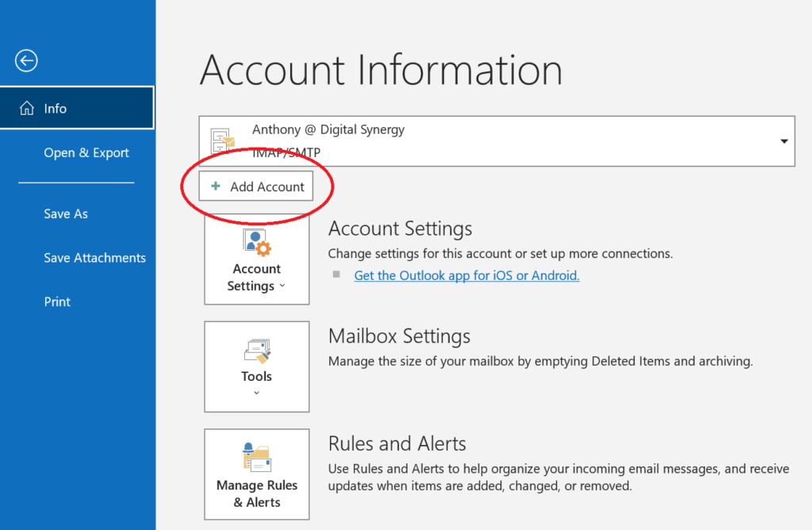This screenshot has height=530, width=812.
Task: Switch to the Info tab
Action: pos(56,108)
